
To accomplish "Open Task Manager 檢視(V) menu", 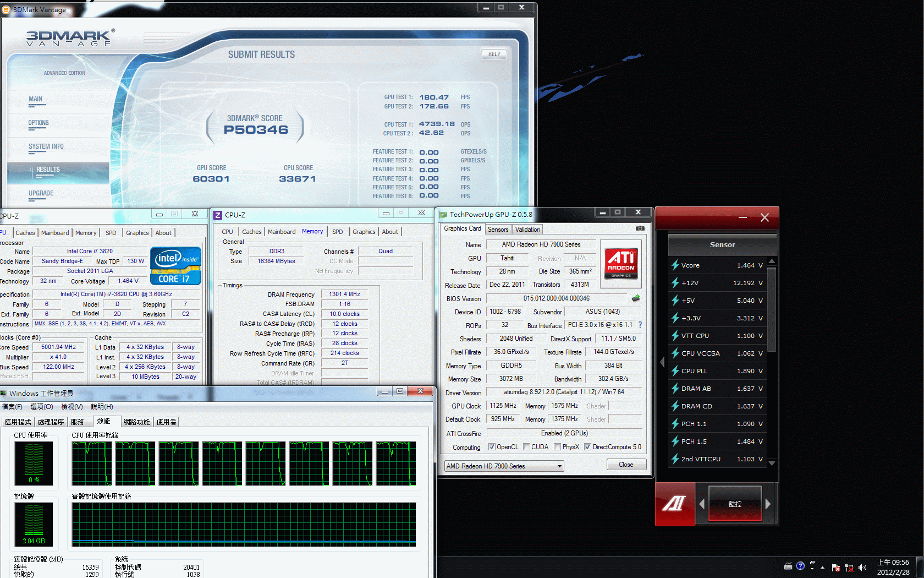I will point(72,407).
